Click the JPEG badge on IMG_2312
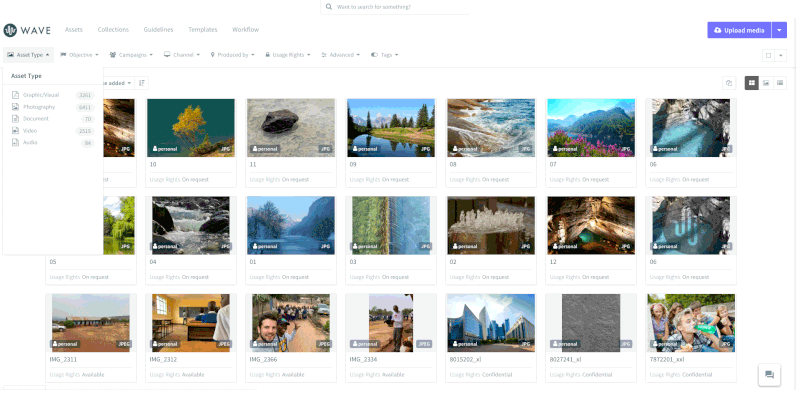 (x=224, y=344)
